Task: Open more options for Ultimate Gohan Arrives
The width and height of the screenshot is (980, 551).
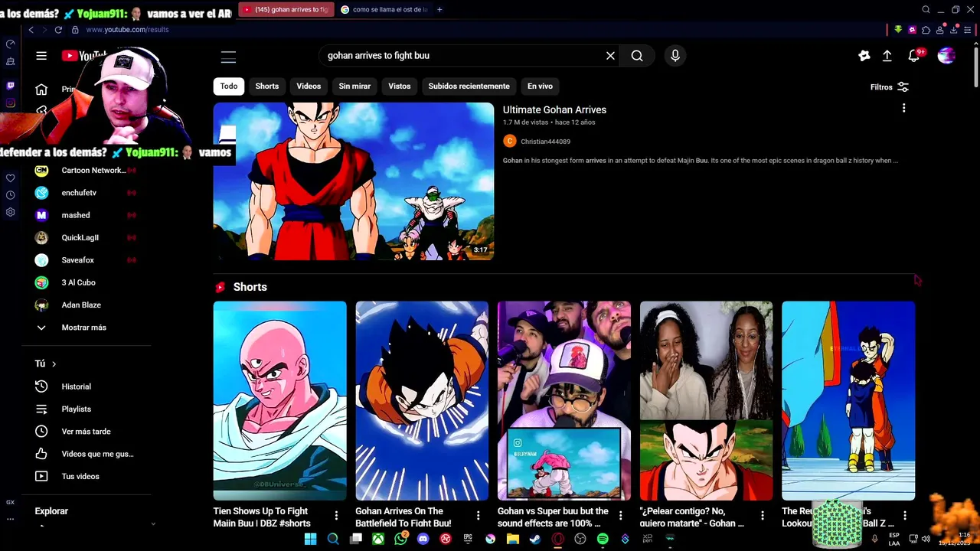Action: (x=903, y=109)
